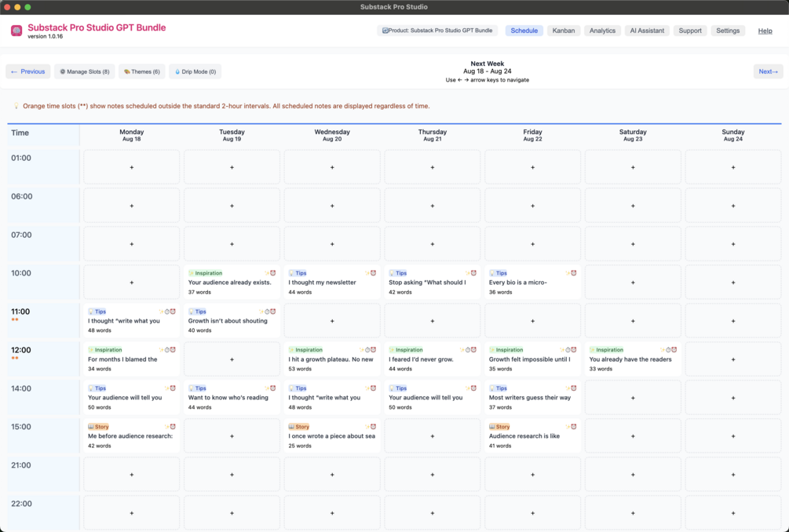This screenshot has height=532, width=789.
Task: Click the alarm clock icon on 'Most writers guess their way' note
Action: point(574,388)
